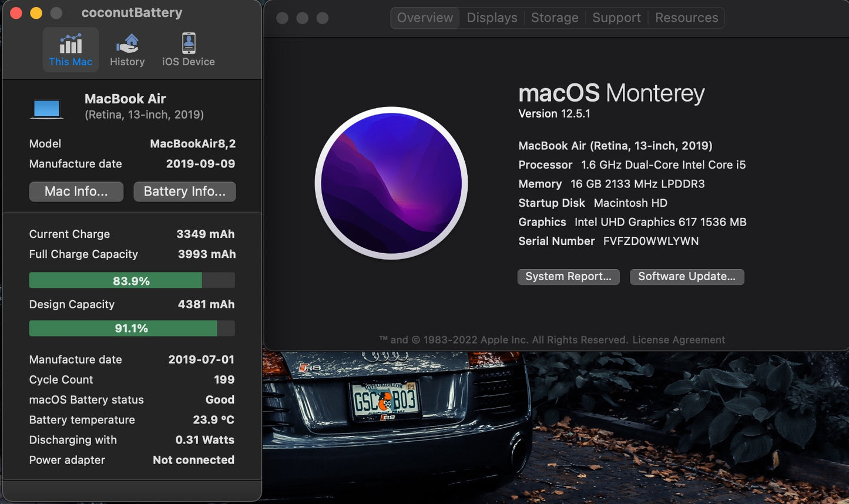Open Software Update
849x504 pixels.
coord(687,276)
